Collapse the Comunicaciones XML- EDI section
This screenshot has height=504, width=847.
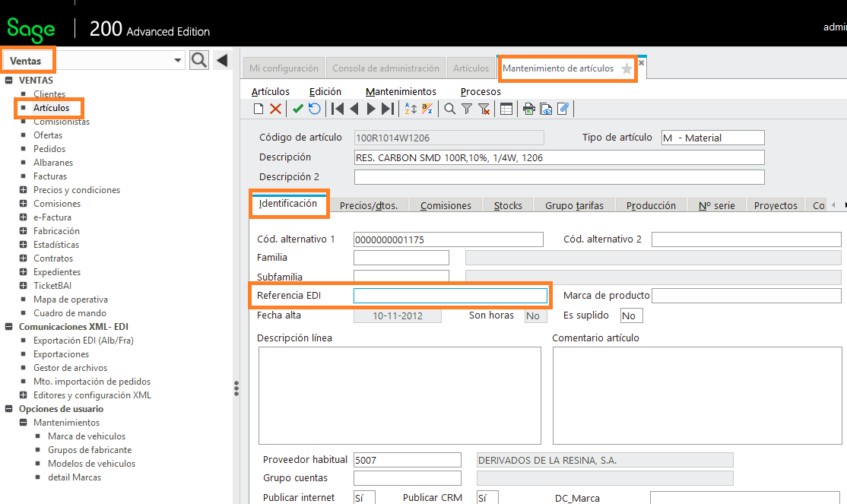(8, 327)
